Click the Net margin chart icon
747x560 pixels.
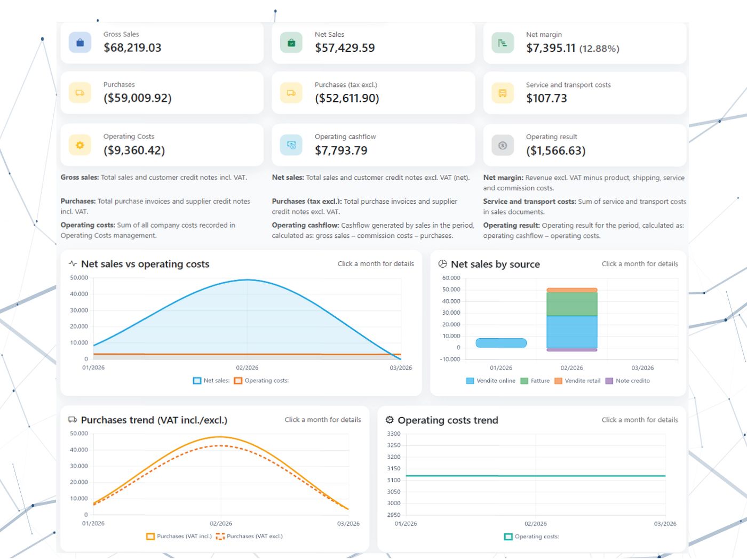pos(503,43)
